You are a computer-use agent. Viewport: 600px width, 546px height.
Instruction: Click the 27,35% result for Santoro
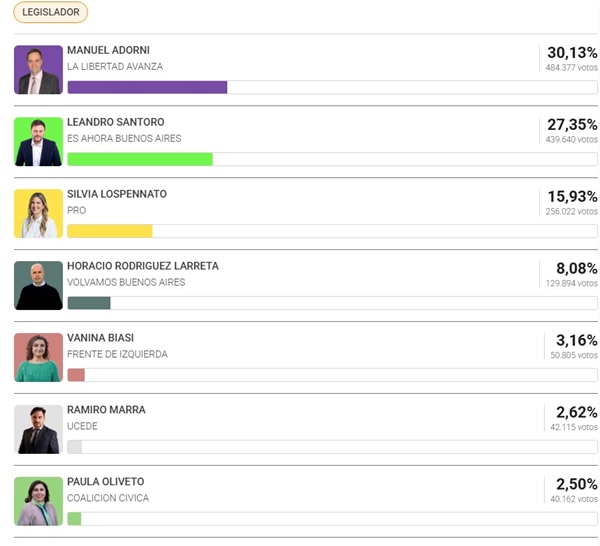pos(572,125)
